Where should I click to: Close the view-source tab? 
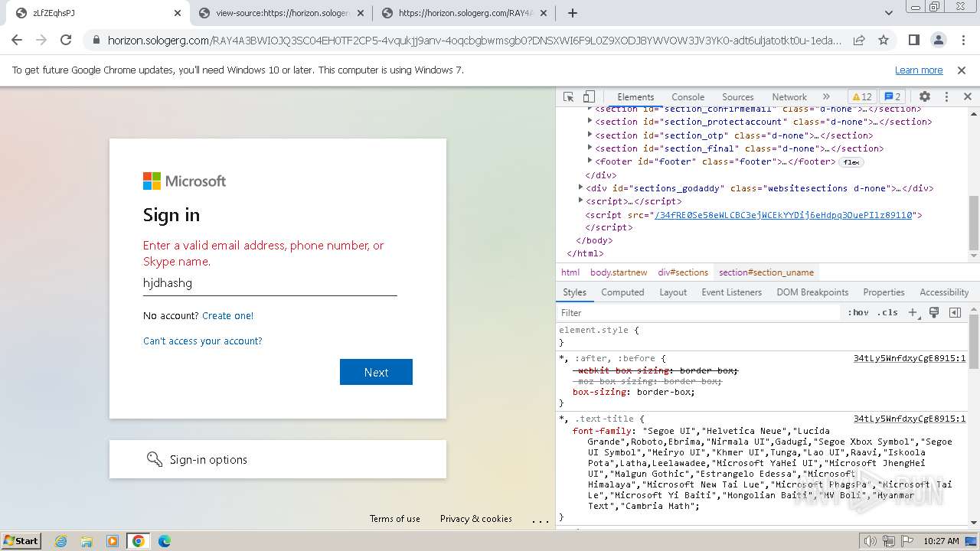pos(360,13)
